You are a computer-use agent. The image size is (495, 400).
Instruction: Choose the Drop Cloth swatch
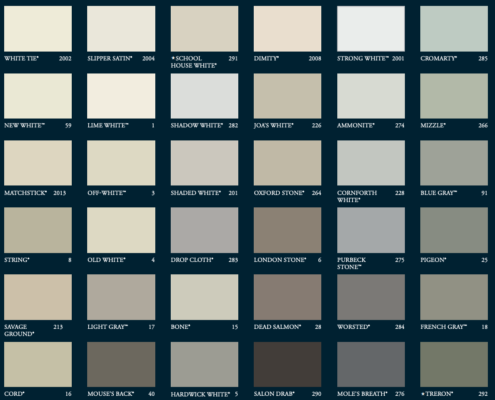click(x=204, y=230)
